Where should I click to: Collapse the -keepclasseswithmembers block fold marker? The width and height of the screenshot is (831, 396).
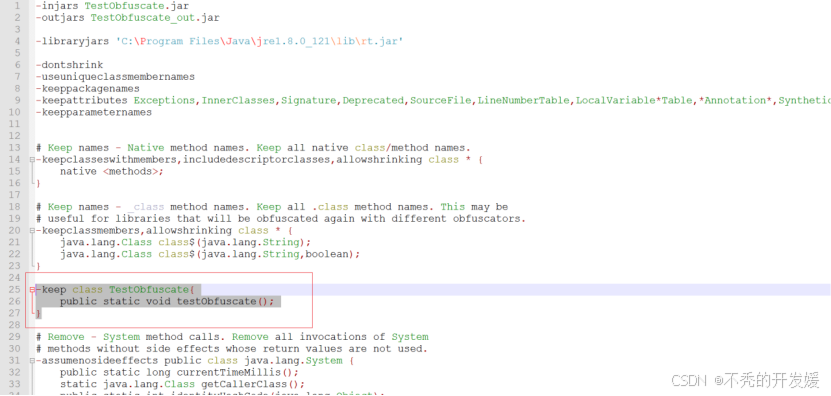click(32, 160)
